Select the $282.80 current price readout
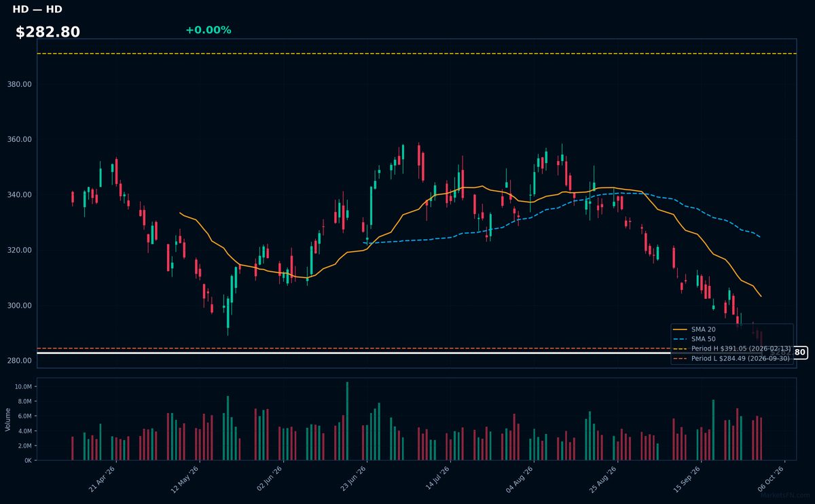The image size is (815, 504). click(48, 32)
